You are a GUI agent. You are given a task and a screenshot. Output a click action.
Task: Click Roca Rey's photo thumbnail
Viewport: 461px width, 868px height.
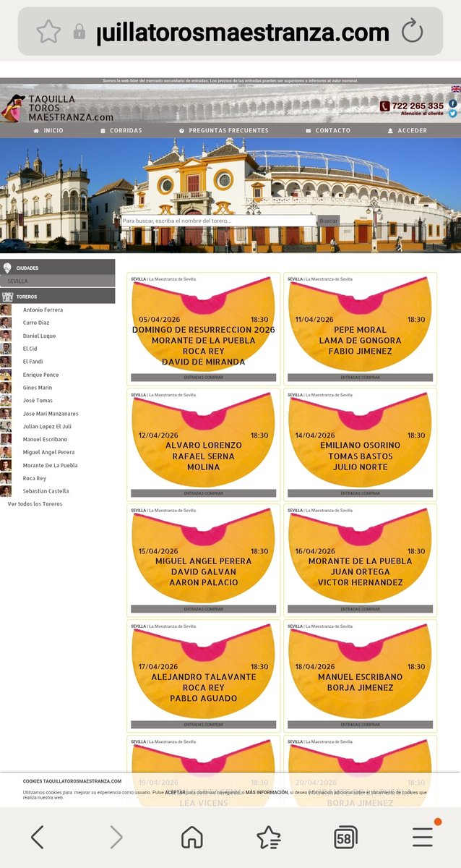pyautogui.click(x=6, y=478)
